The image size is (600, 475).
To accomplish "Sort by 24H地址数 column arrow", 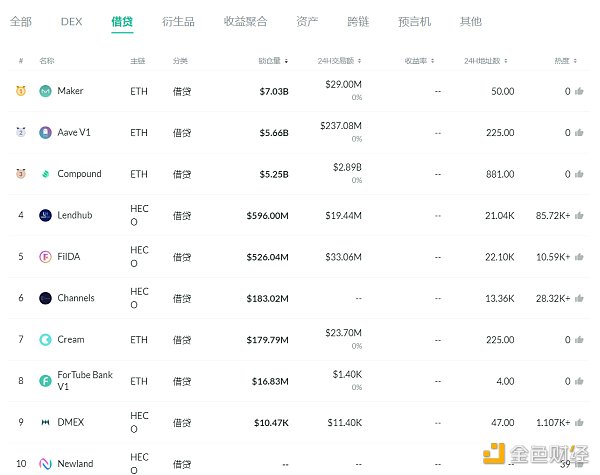I will click(x=506, y=61).
